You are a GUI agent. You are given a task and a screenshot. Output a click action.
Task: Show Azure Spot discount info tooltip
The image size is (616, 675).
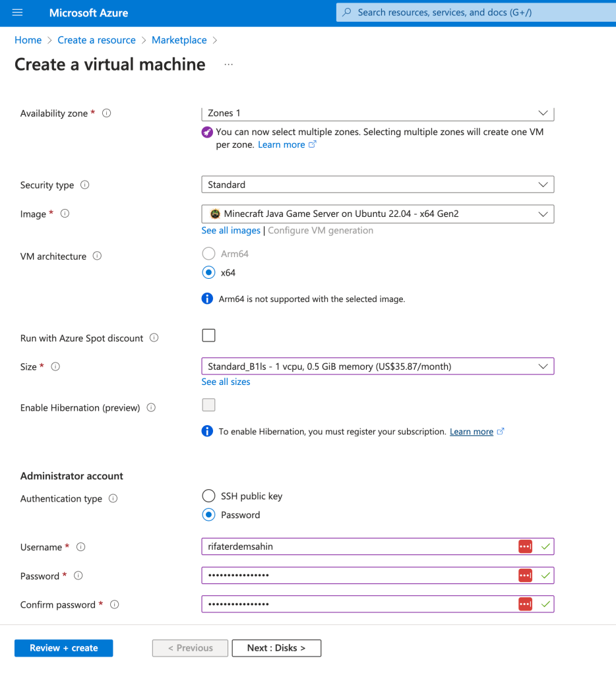point(154,338)
